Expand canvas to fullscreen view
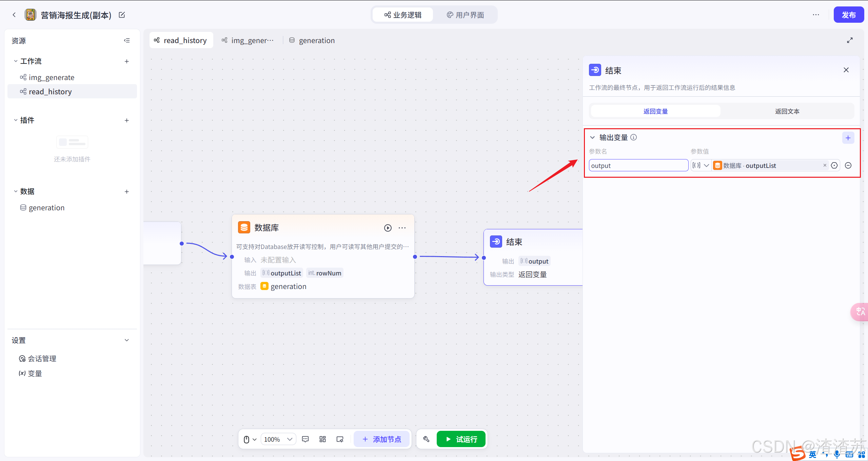The image size is (868, 461). tap(850, 40)
